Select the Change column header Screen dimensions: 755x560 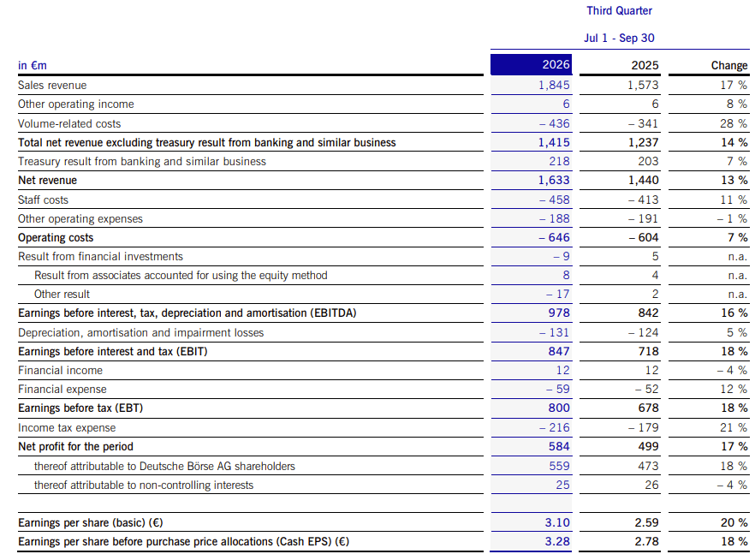tap(729, 65)
